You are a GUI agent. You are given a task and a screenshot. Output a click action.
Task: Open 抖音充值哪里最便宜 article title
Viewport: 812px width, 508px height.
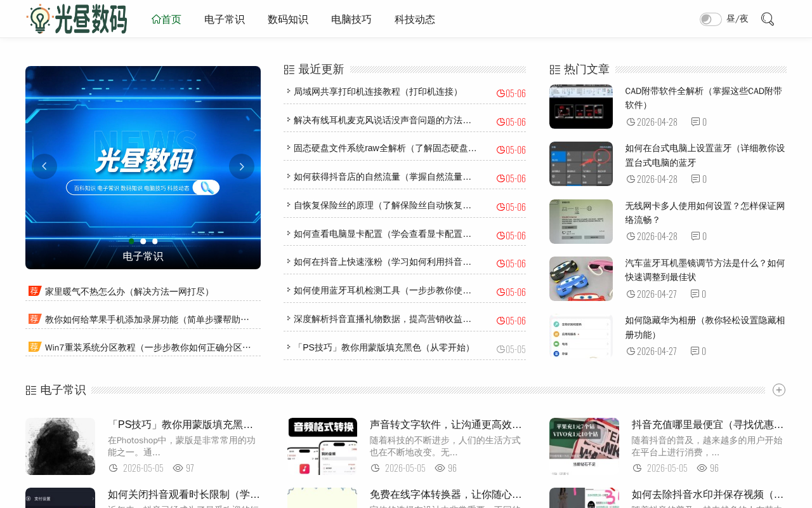click(708, 424)
